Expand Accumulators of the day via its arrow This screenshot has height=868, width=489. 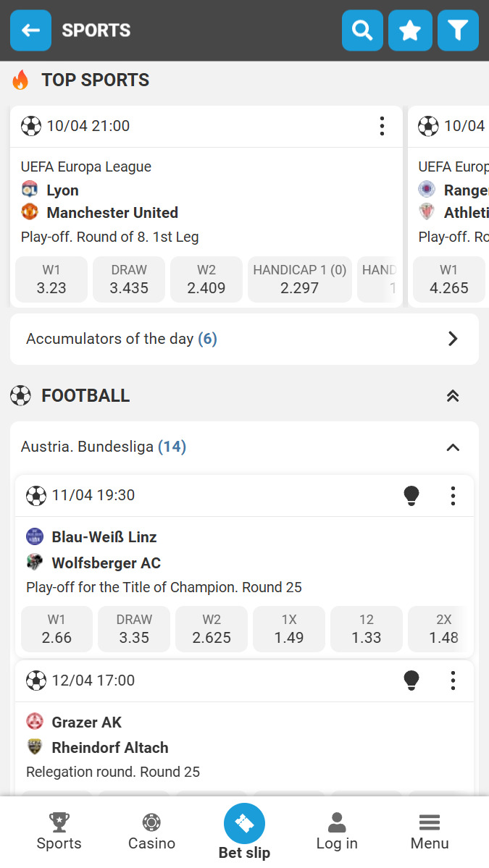click(454, 338)
